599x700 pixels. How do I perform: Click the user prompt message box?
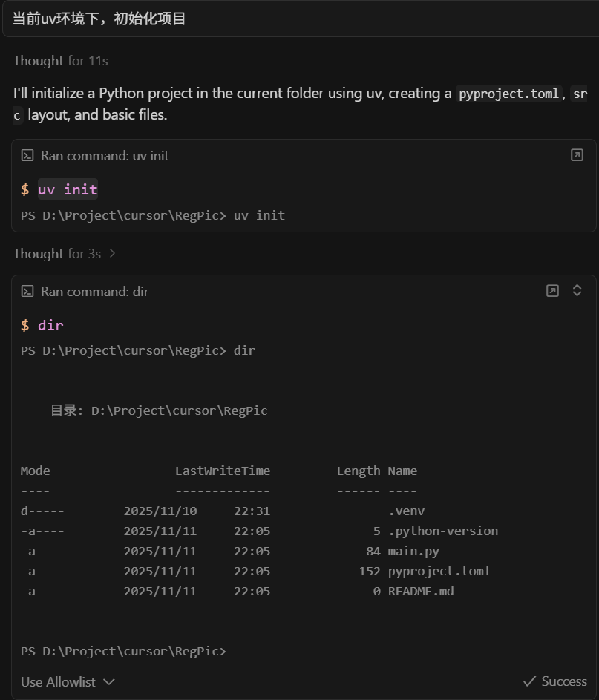[x=301, y=19]
